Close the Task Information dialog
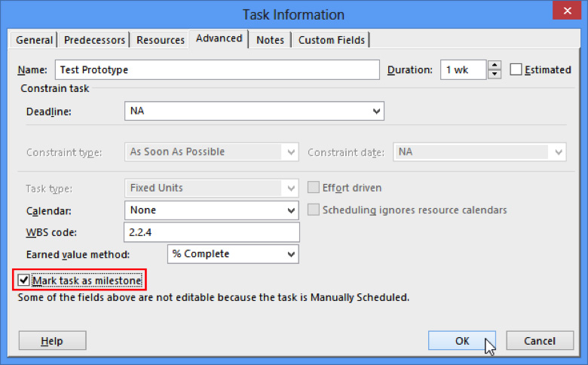This screenshot has height=365, width=588. point(567,13)
